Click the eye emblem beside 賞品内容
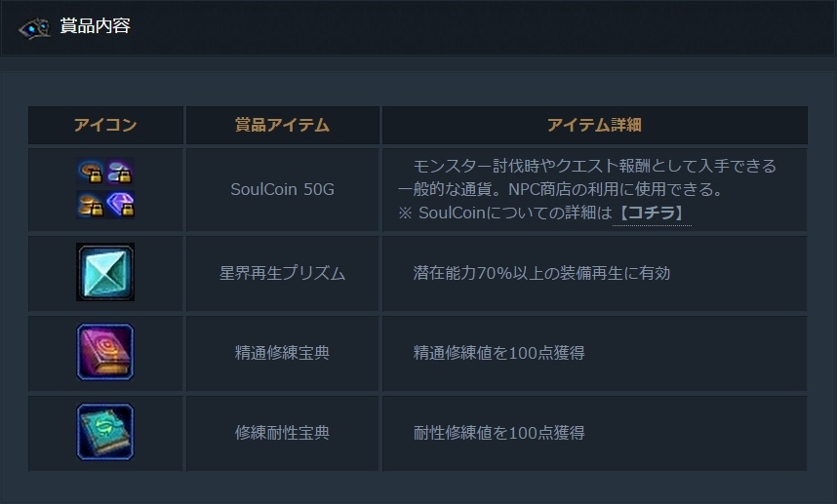837x504 pixels. click(34, 27)
